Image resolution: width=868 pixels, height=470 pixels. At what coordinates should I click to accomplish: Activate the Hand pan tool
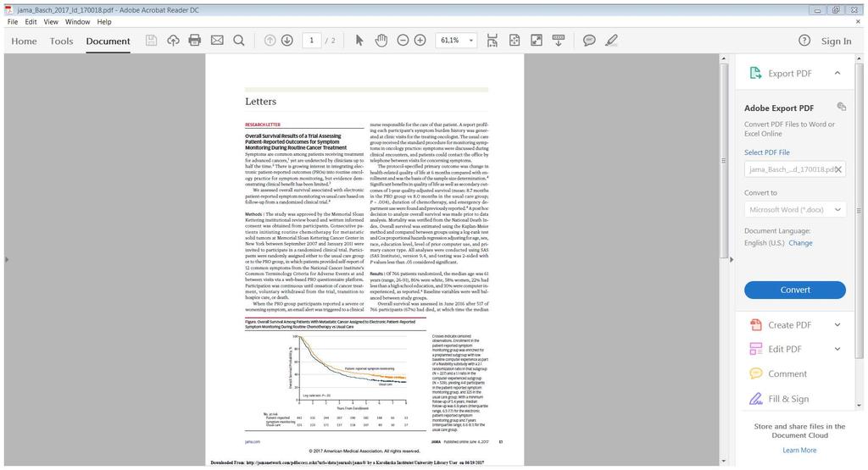click(x=381, y=41)
